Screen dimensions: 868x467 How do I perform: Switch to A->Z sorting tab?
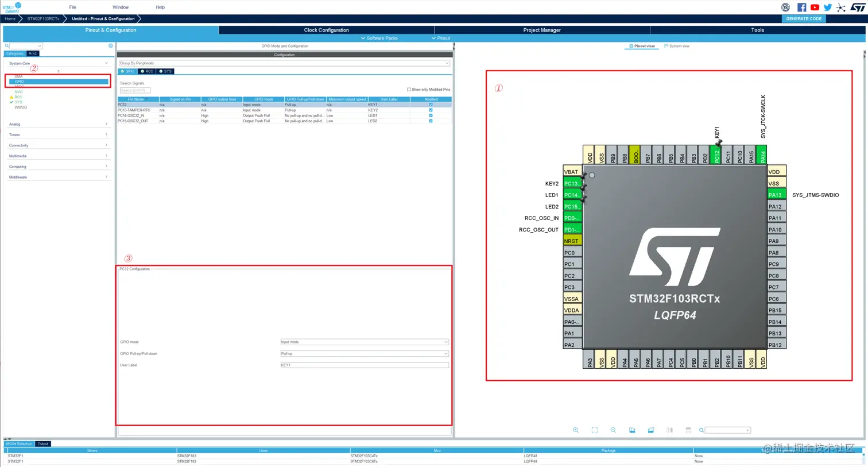[33, 53]
